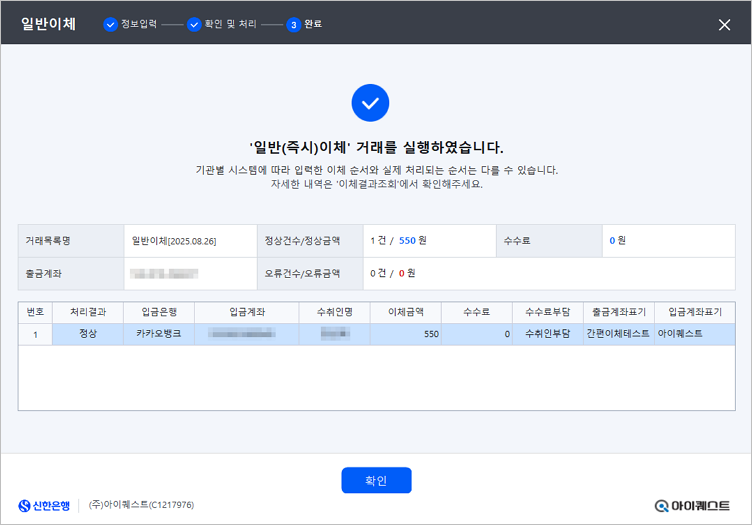This screenshot has width=752, height=525.
Task: Select row number 1 cell
Action: tap(35, 334)
